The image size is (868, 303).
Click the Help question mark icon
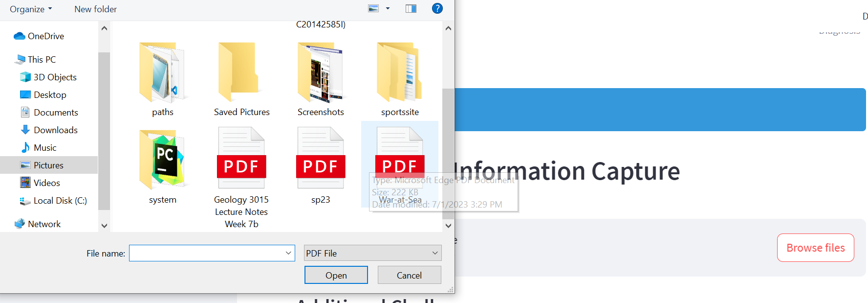pos(437,8)
